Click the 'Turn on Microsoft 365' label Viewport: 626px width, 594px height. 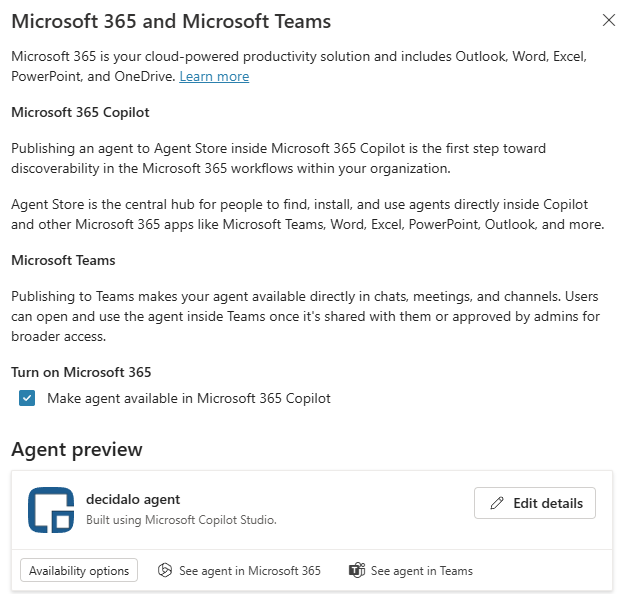coord(81,372)
